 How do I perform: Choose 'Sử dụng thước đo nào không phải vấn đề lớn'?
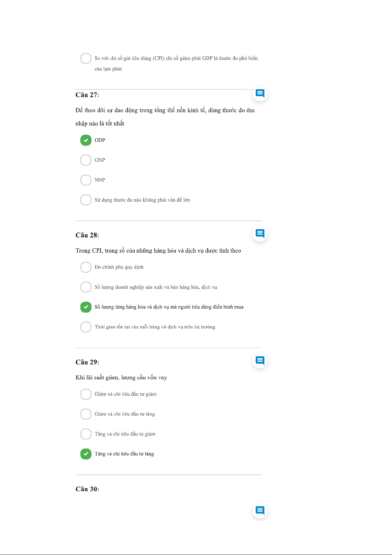coord(86,200)
